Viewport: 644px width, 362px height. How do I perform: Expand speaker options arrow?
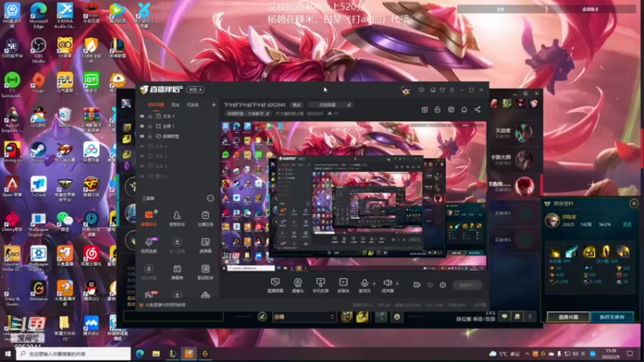coord(397,283)
